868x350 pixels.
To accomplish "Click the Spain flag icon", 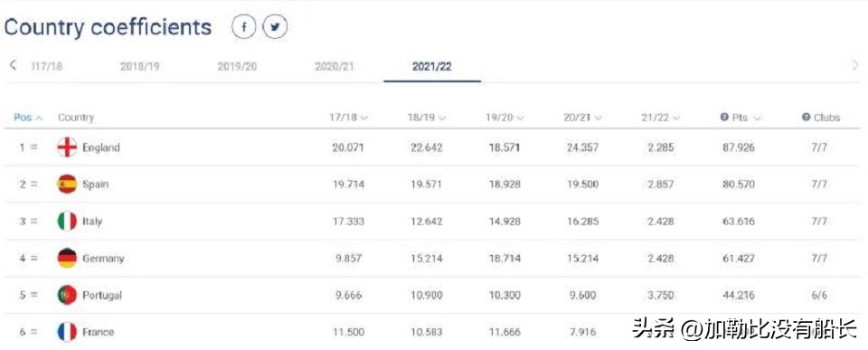I will pyautogui.click(x=67, y=184).
